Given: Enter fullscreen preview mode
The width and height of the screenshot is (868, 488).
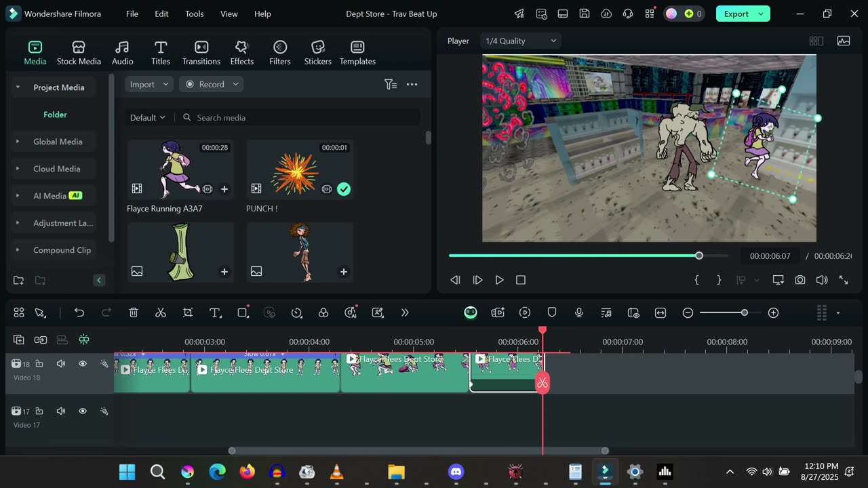Looking at the screenshot, I should [x=844, y=280].
